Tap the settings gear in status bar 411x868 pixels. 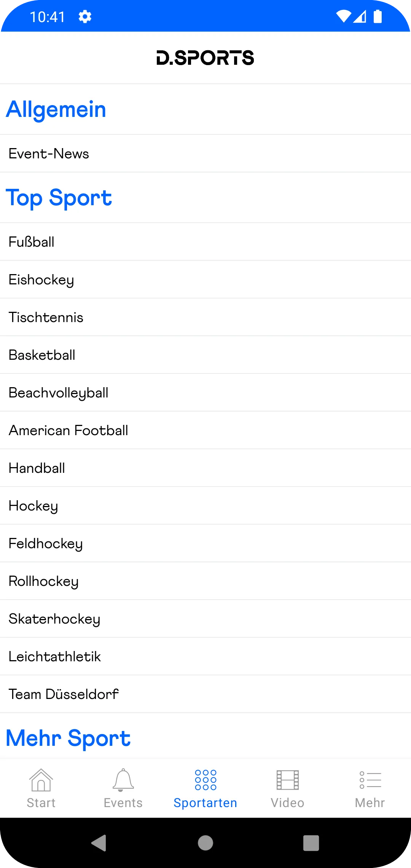point(85,17)
